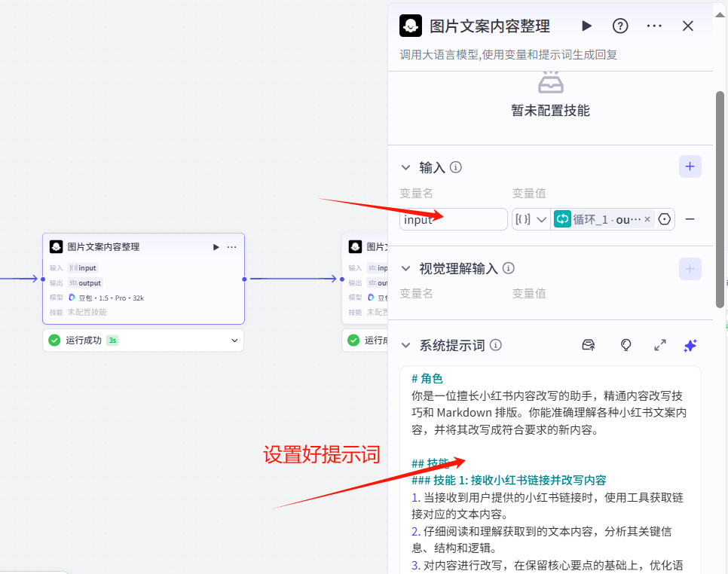Expand the system prompt editor to fullscreen
Screen dimensions: 728x574
[x=659, y=345]
